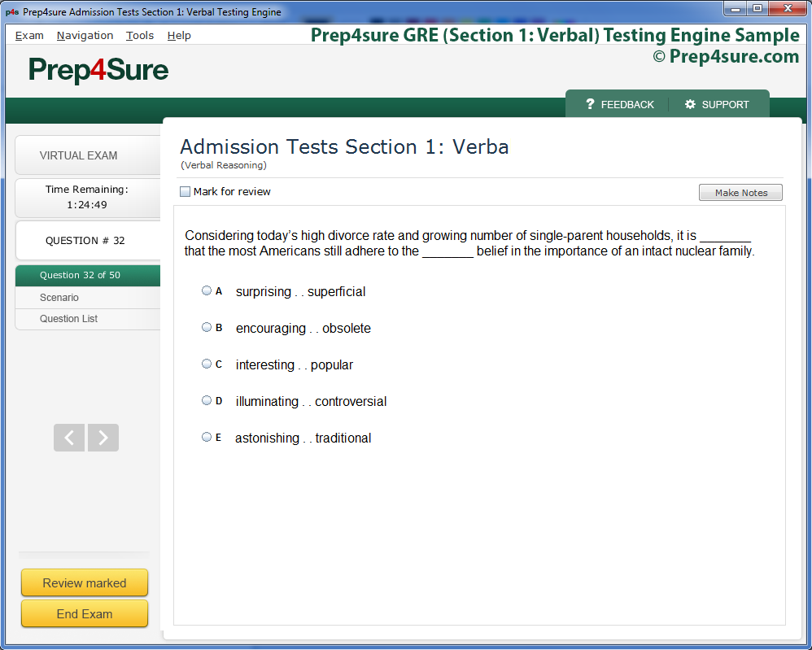Enable the Mark for review checkbox

click(185, 191)
